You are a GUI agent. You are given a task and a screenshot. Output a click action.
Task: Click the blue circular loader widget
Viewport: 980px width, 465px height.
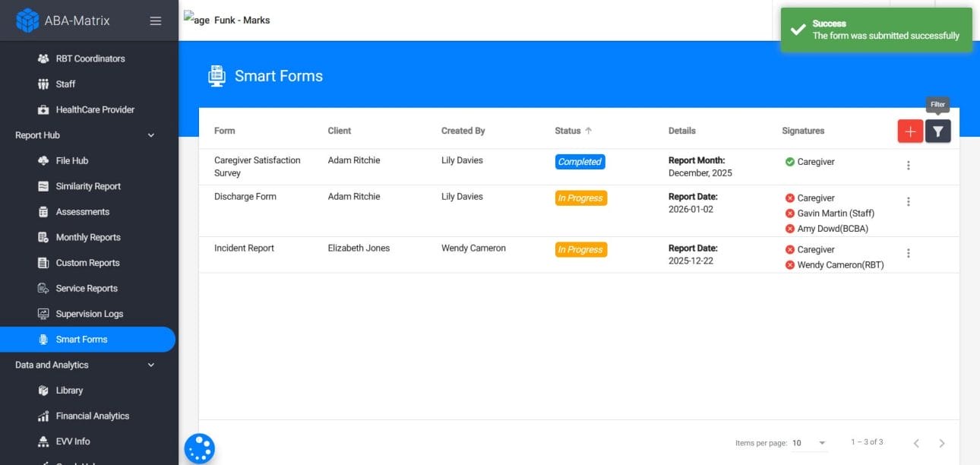[x=200, y=448]
